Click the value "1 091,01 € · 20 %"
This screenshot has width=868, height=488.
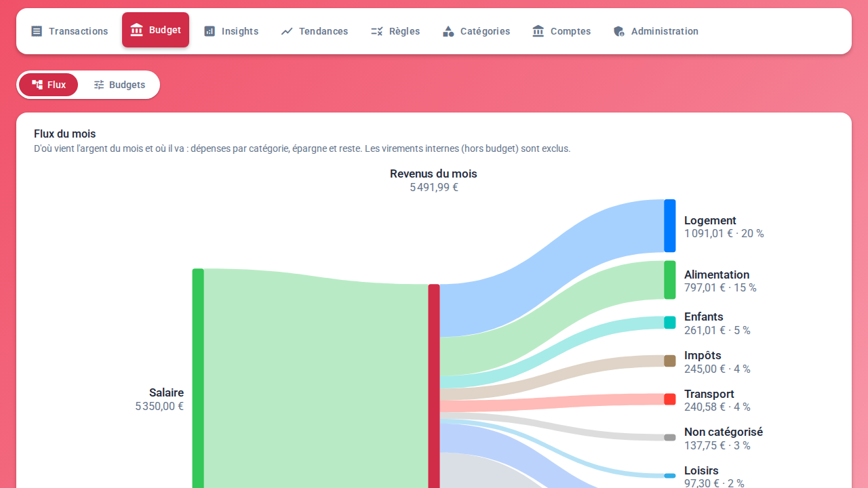pos(724,234)
